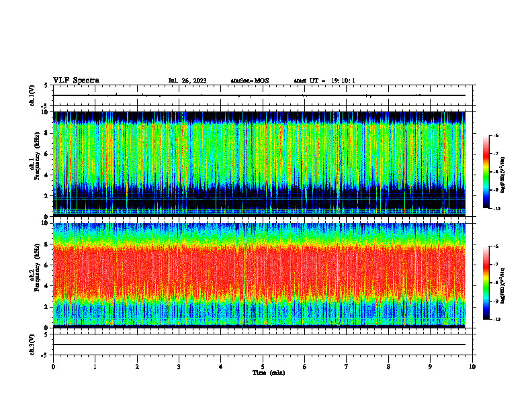Click the "ch.3(V)" axis label
The image size is (532, 411).
tap(32, 345)
